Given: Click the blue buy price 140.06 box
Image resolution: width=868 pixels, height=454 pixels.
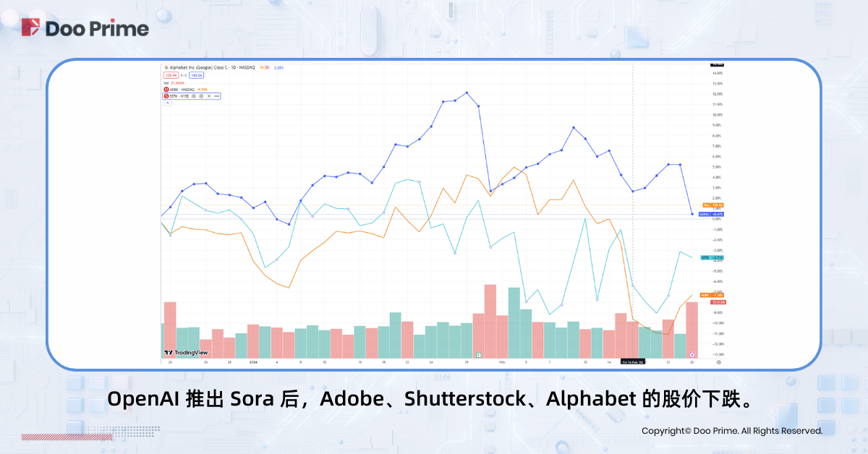Looking at the screenshot, I should pyautogui.click(x=196, y=74).
